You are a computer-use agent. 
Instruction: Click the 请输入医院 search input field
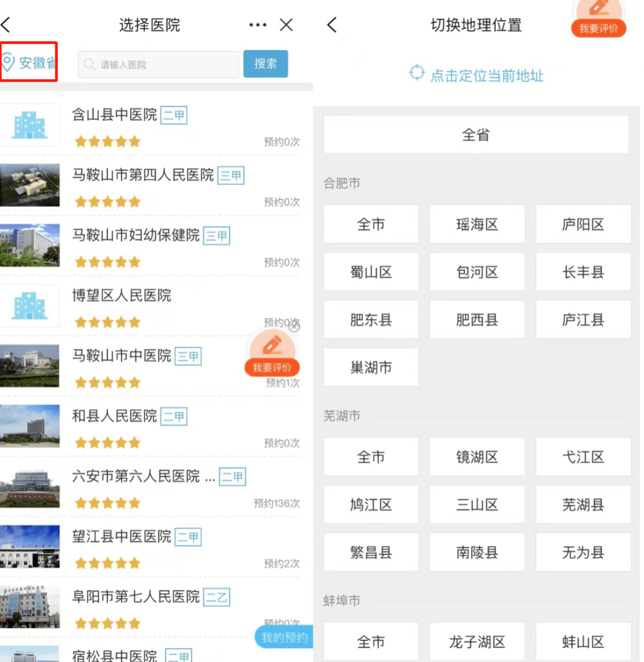pos(159,64)
